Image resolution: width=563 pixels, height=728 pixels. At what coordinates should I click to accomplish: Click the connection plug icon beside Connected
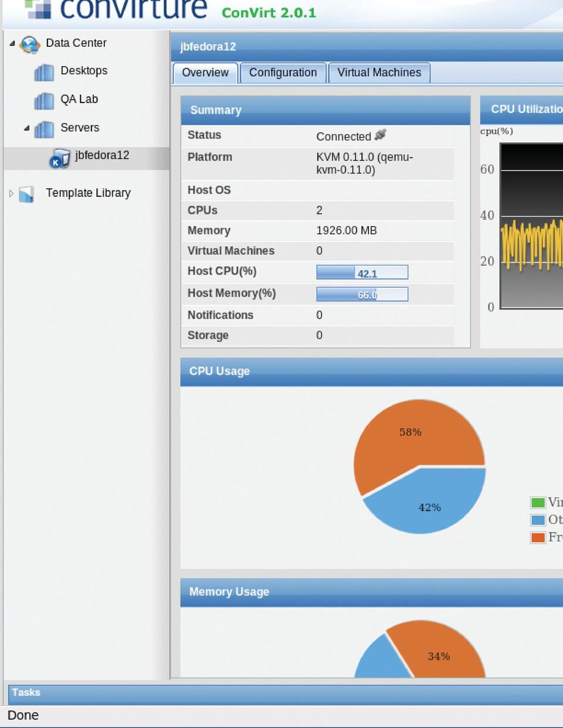(x=381, y=135)
